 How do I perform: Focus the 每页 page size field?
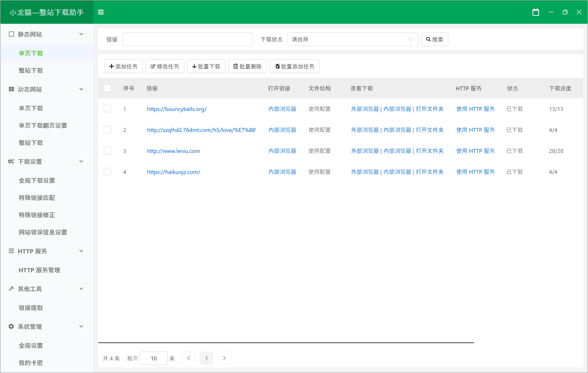154,358
